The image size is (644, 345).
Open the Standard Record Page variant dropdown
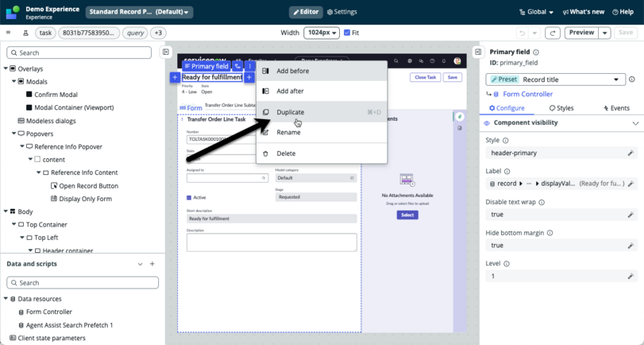pos(140,12)
